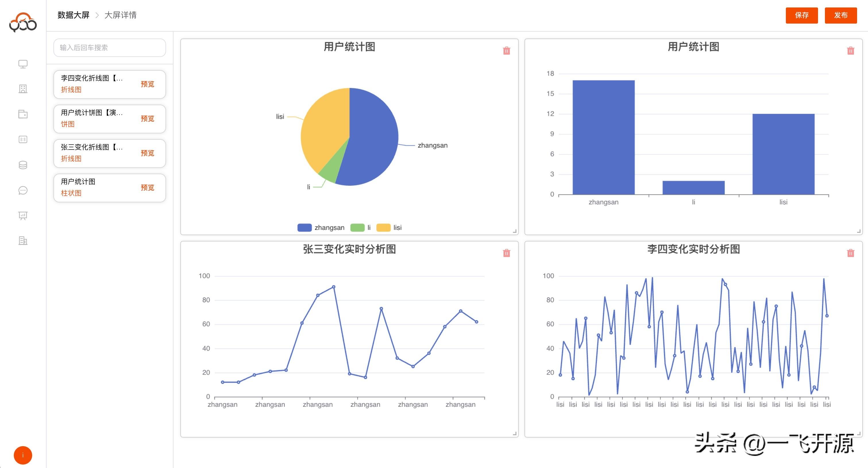Open the chat bubble icon in sidebar
Image resolution: width=868 pixels, height=468 pixels.
[23, 191]
